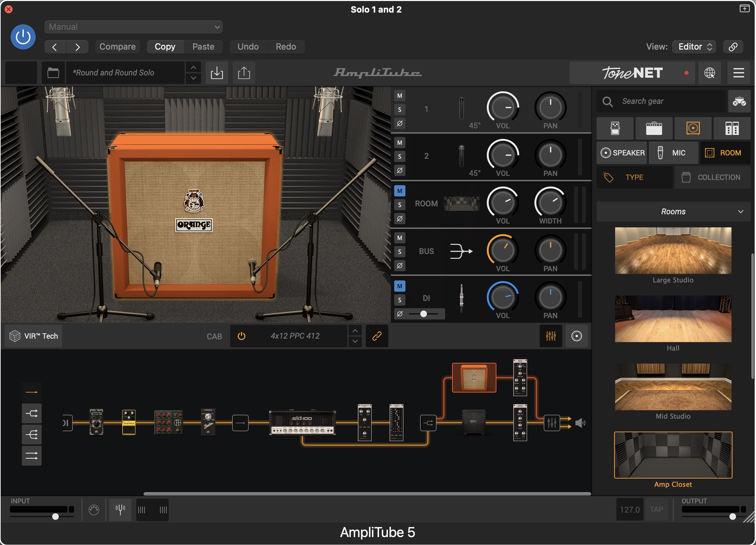Image resolution: width=756 pixels, height=545 pixels.
Task: Click the Round and Round Solo preset name
Action: point(125,73)
